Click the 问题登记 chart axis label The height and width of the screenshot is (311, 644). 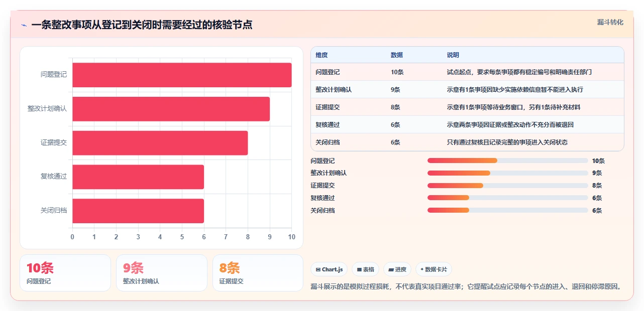click(x=54, y=75)
